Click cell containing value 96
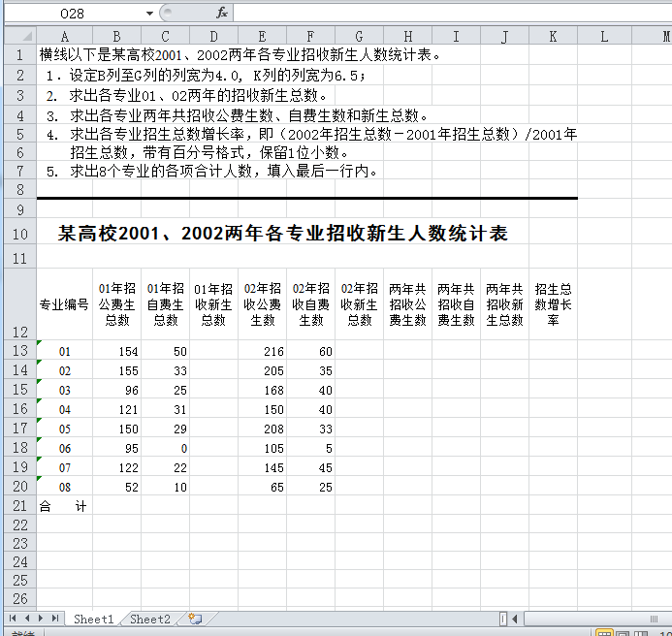 coord(116,390)
